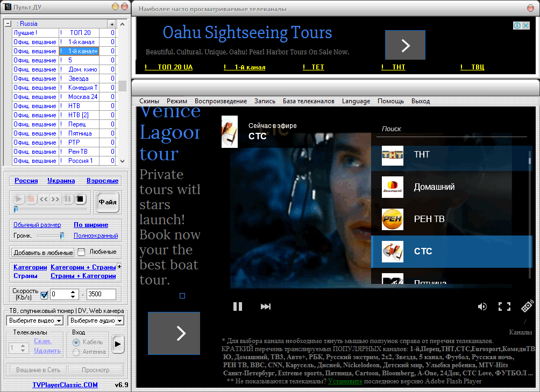
Task: Click the Категории link
Action: (x=30, y=267)
